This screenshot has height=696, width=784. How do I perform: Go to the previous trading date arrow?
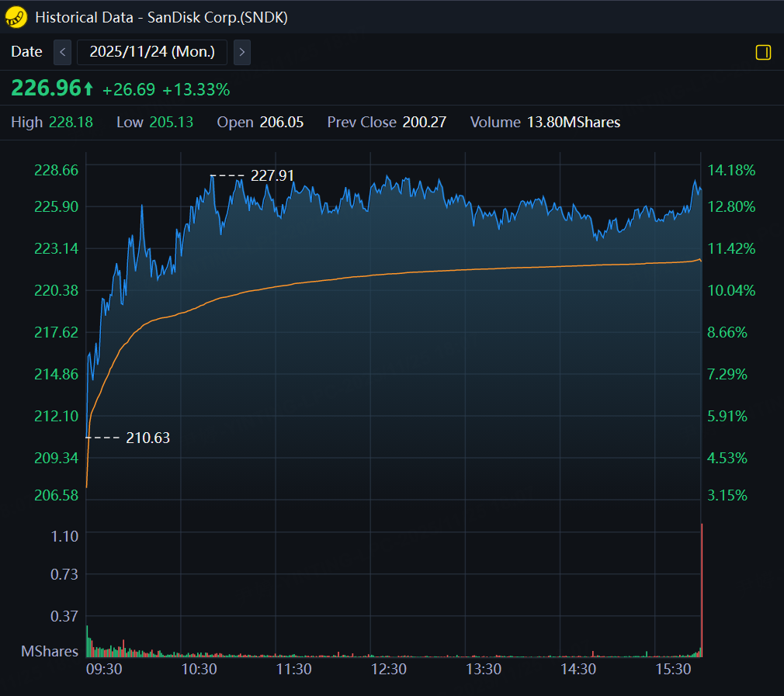point(63,52)
